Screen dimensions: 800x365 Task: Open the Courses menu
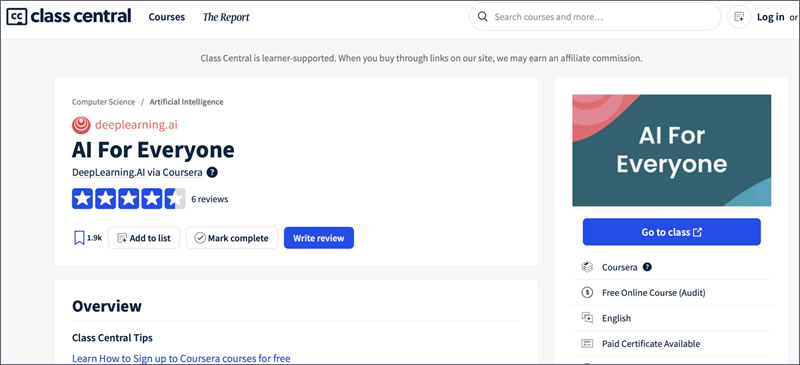(x=167, y=17)
